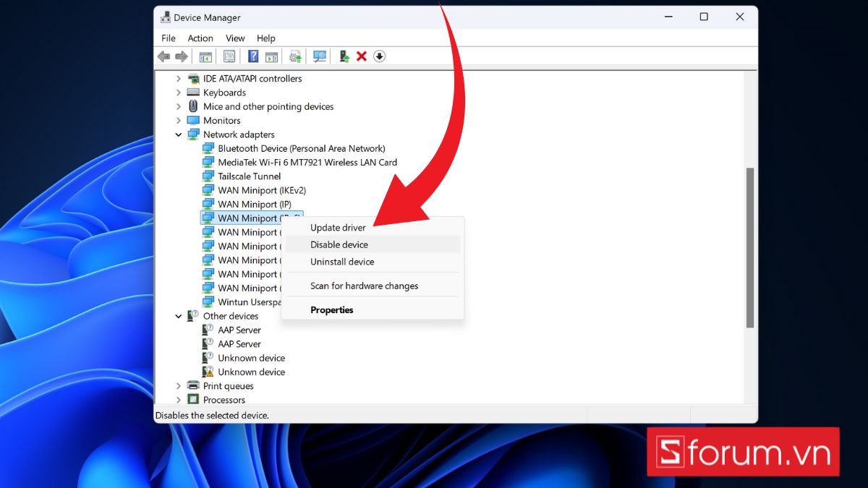868x488 pixels.
Task: Click the IDE ATA/ATAPI controllers icon
Action: pos(193,78)
